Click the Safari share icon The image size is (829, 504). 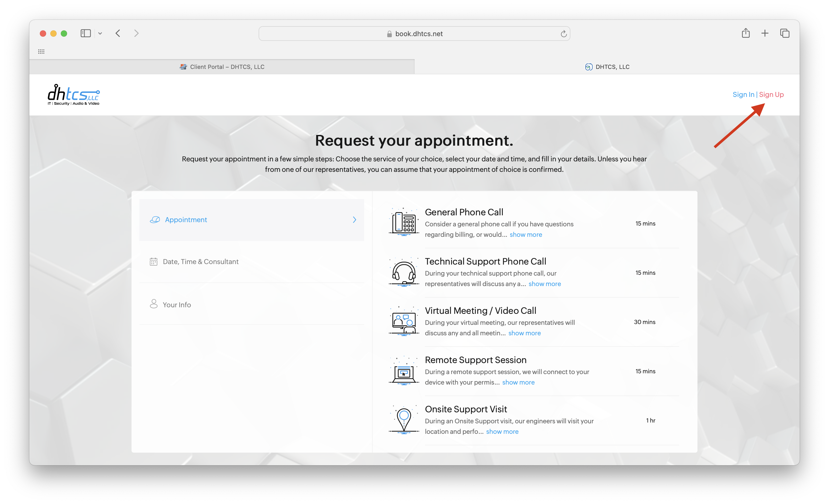(746, 33)
